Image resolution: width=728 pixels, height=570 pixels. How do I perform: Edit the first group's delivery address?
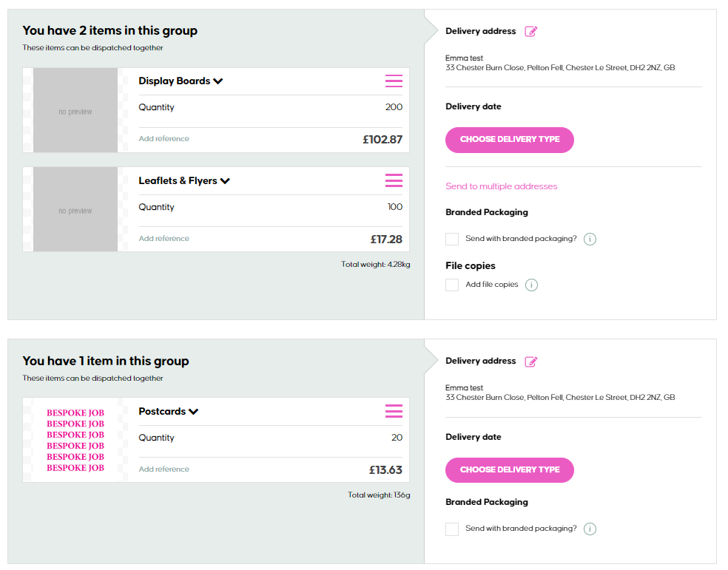pos(530,31)
